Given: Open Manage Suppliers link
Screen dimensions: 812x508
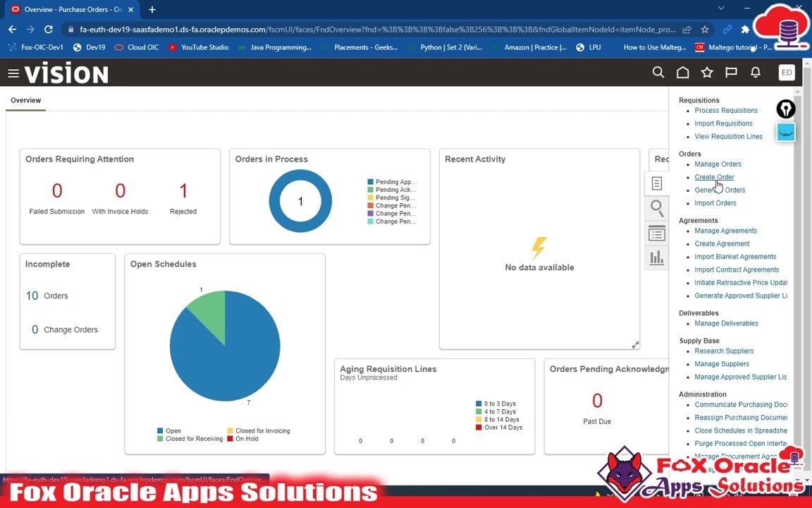Looking at the screenshot, I should [721, 364].
